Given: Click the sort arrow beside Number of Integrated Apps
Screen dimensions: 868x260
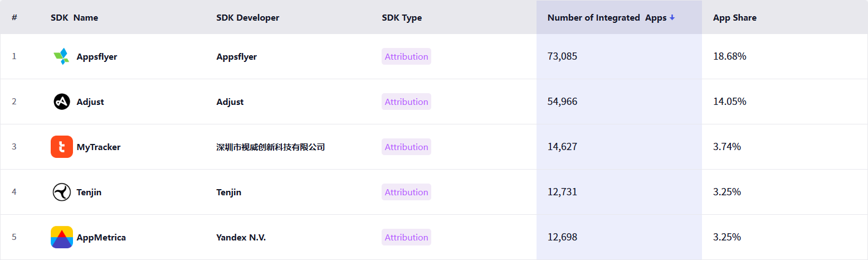Looking at the screenshot, I should tap(672, 18).
